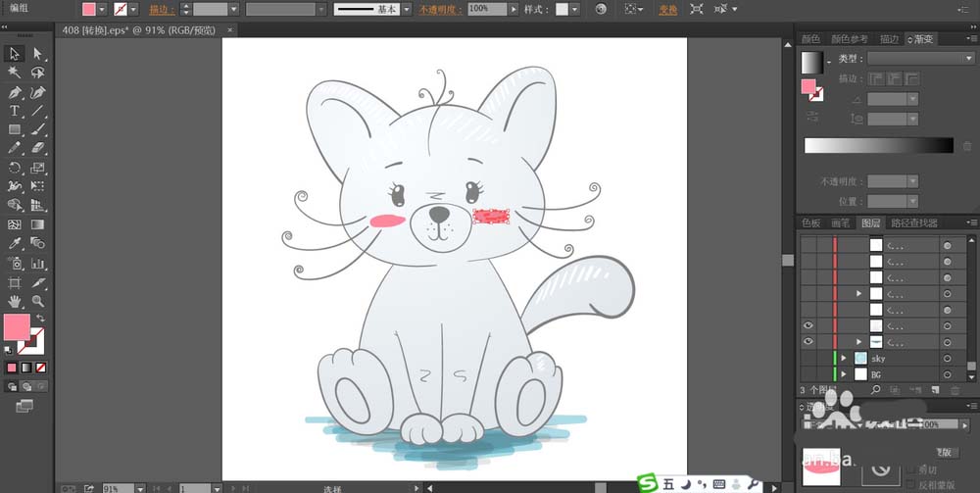Select the Shape Builder tool

(15, 205)
